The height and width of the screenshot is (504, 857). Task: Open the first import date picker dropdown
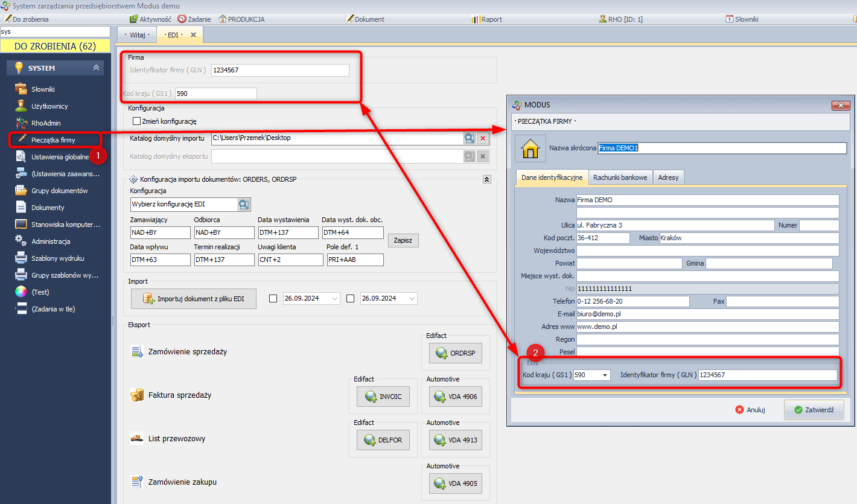pyautogui.click(x=334, y=298)
